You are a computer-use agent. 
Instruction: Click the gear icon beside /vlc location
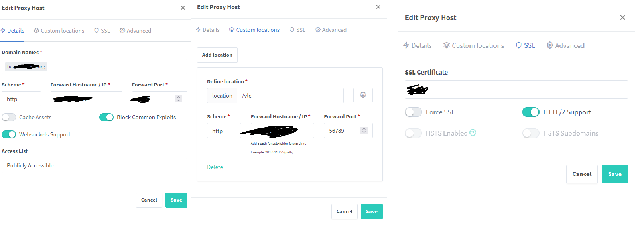(x=363, y=95)
